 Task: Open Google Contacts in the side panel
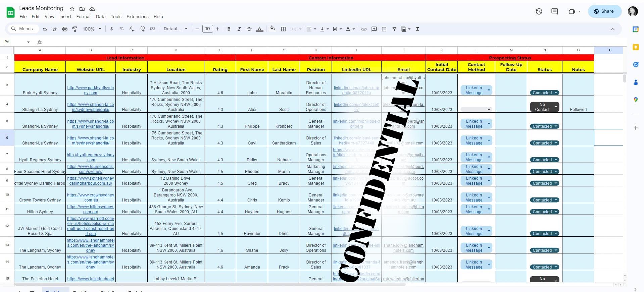[636, 82]
